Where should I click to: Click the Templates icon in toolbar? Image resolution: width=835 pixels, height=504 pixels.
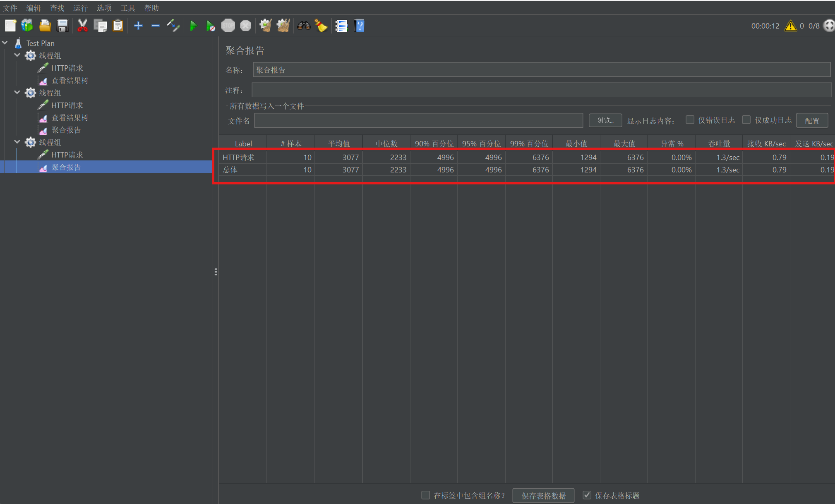pos(27,26)
